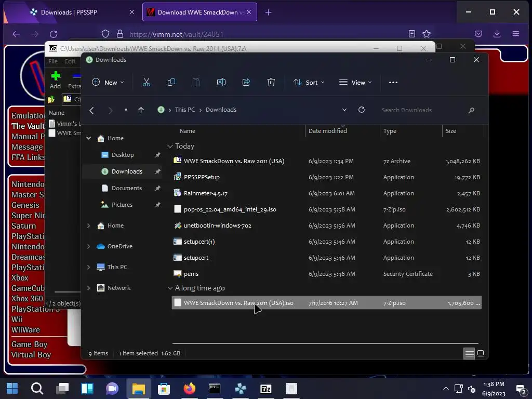Viewport: 532px width, 399px height.
Task: Switch to details view layout icon
Action: click(x=469, y=353)
